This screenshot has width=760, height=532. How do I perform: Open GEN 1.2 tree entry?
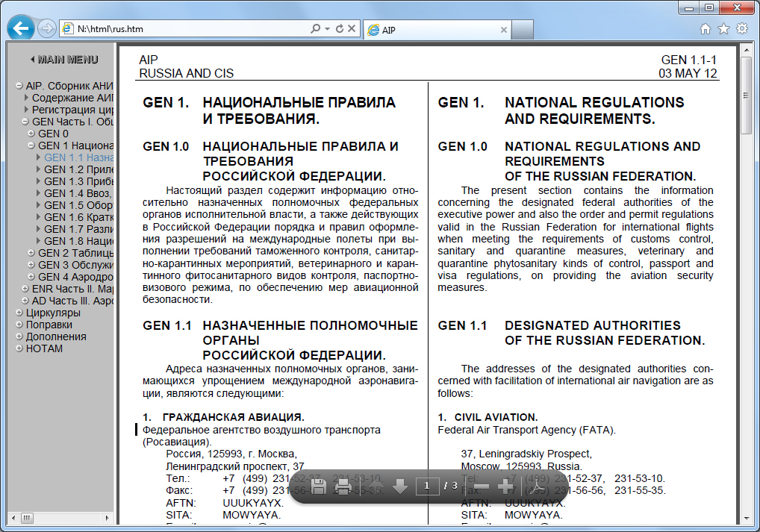pyautogui.click(x=78, y=169)
